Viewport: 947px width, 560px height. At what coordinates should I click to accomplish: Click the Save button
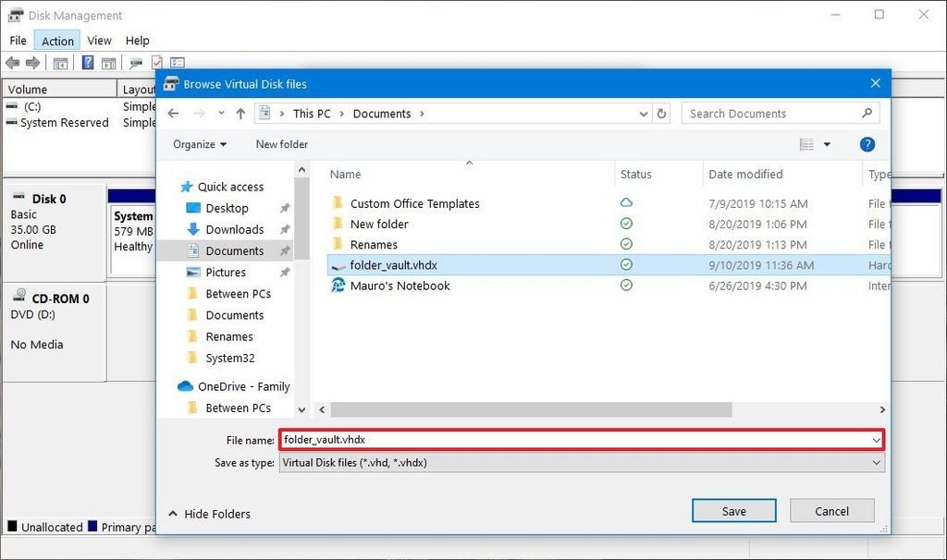pyautogui.click(x=733, y=510)
